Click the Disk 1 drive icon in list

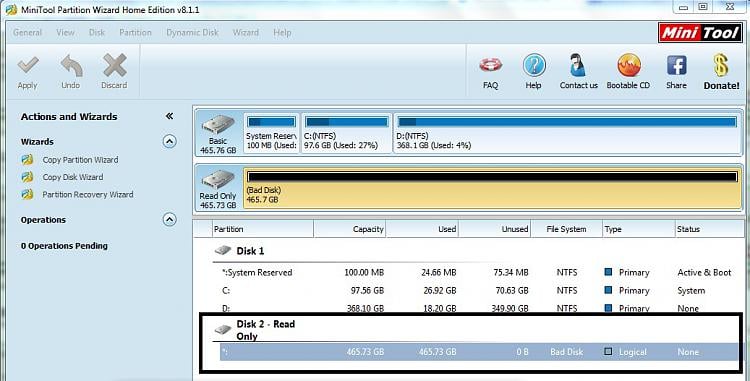point(222,250)
